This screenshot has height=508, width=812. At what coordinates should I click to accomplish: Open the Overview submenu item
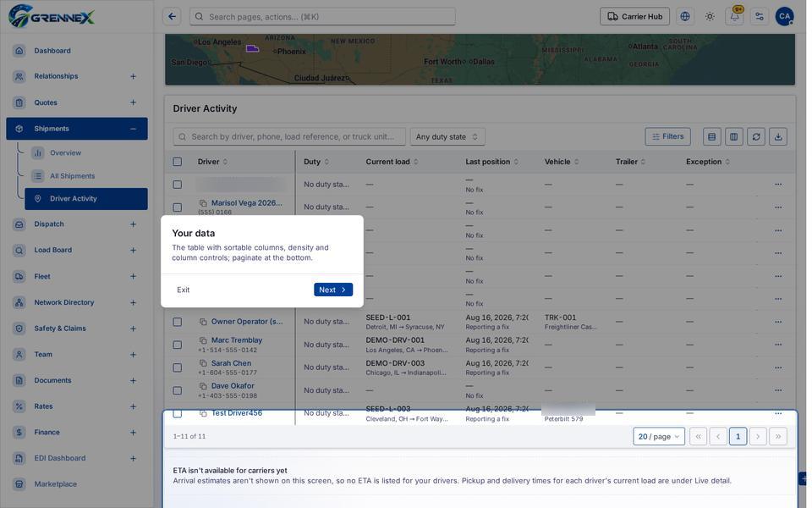65,153
